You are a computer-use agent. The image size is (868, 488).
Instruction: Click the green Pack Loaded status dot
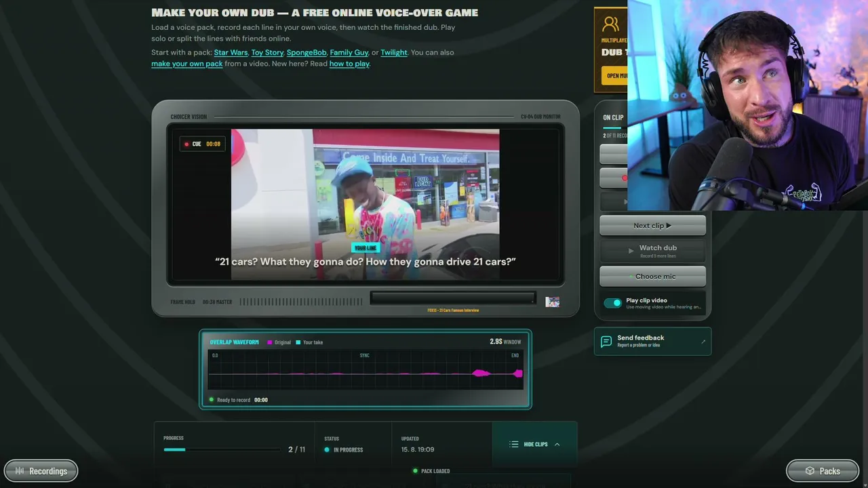click(415, 471)
